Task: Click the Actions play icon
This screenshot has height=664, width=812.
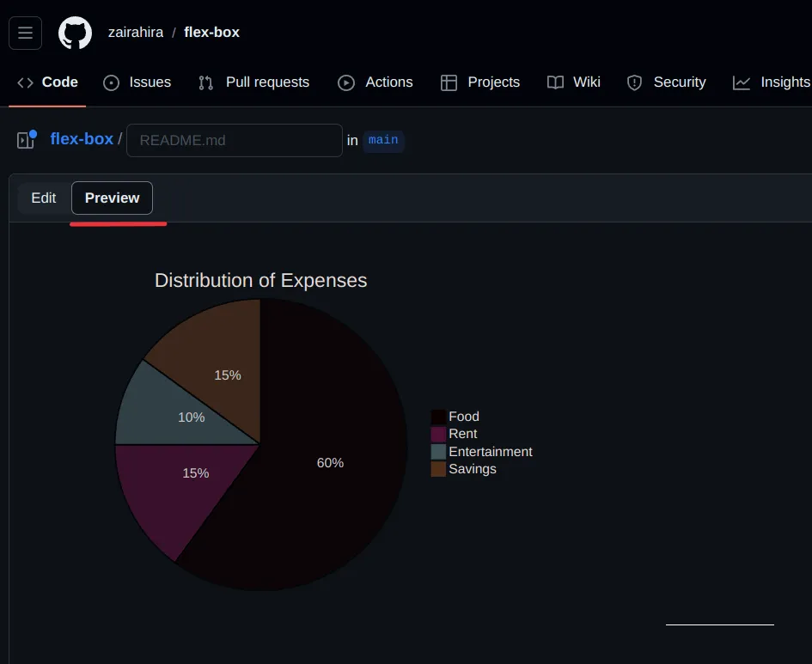Action: click(346, 82)
